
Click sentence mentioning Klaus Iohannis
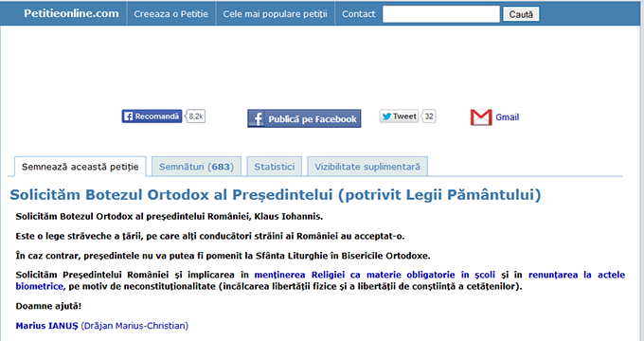pyautogui.click(x=170, y=216)
